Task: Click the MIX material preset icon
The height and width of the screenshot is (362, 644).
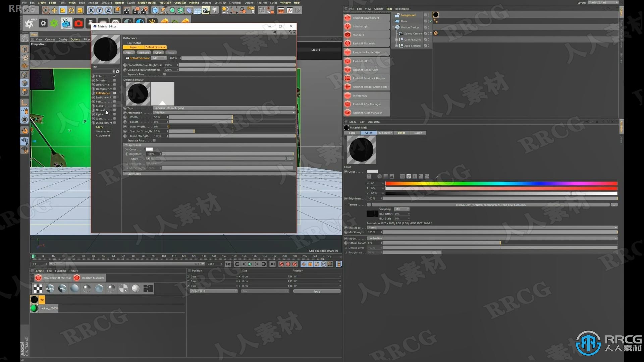Action: pyautogui.click(x=62, y=288)
